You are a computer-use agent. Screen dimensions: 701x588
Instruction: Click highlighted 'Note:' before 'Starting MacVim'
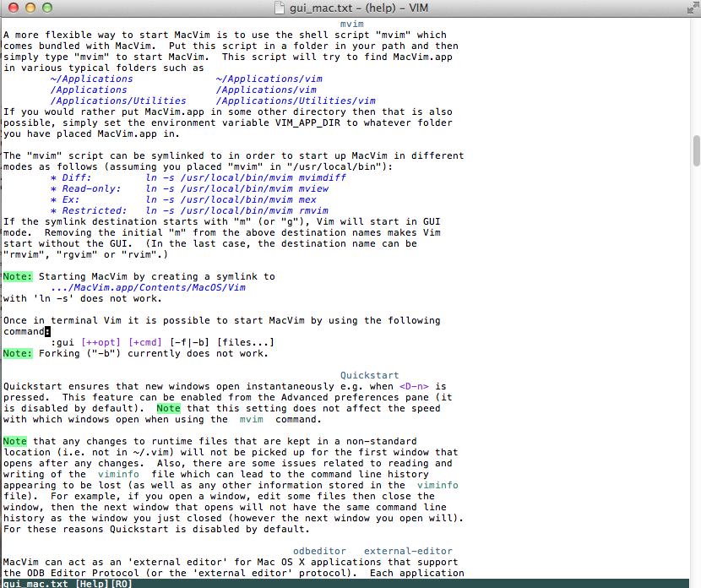tap(18, 276)
